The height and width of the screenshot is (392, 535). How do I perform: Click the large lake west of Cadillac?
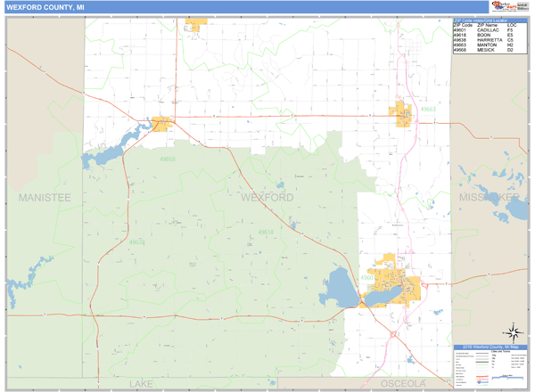[x=342, y=289]
